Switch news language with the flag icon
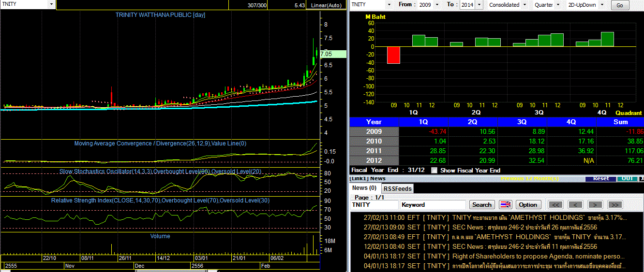The image size is (644, 272). pyautogui.click(x=506, y=205)
